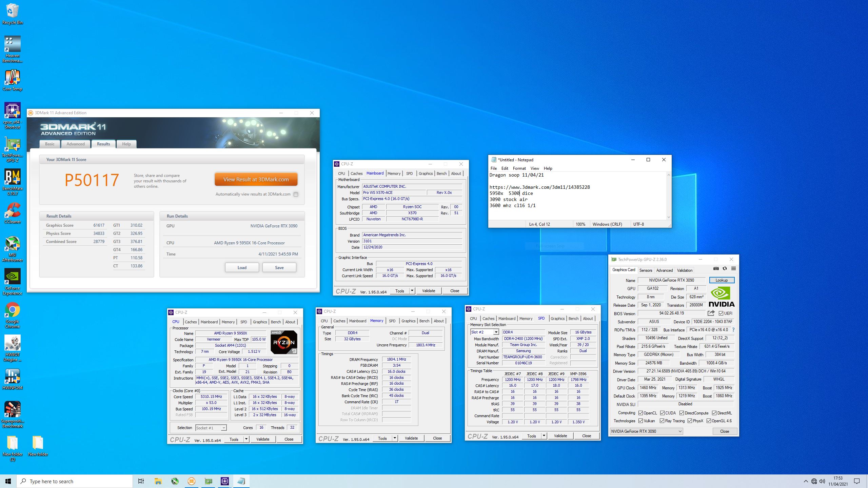The height and width of the screenshot is (488, 868).
Task: Select the Heaven Benchmark desktop shortcut
Action: [x=13, y=49]
